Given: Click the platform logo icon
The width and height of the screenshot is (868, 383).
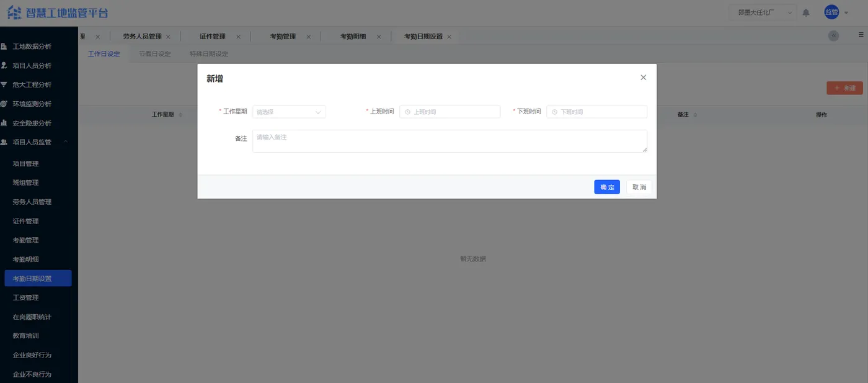Looking at the screenshot, I should coord(14,12).
